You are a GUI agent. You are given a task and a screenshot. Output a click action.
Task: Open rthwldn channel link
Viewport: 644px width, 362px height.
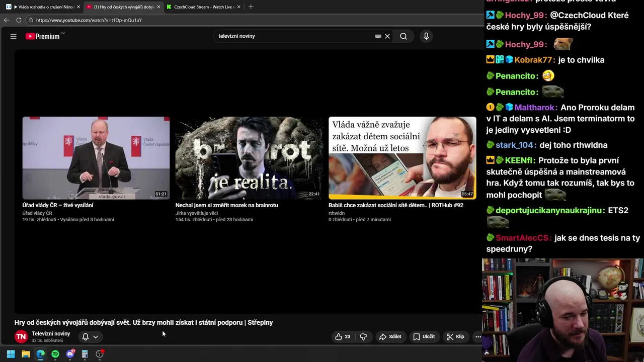pyautogui.click(x=337, y=213)
